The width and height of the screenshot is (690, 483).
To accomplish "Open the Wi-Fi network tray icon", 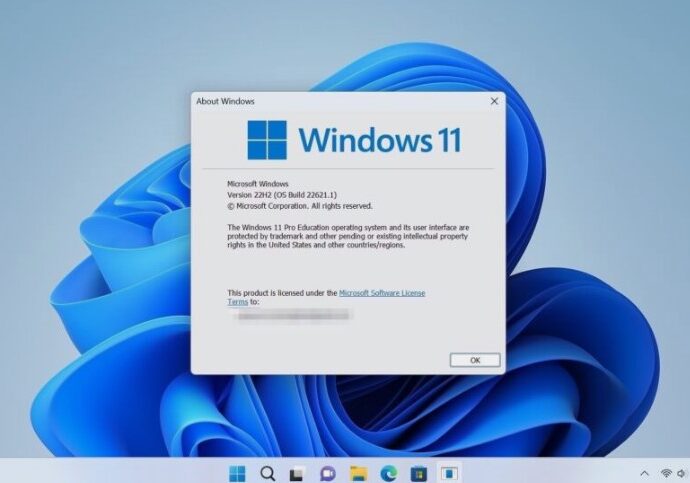I will coord(666,472).
